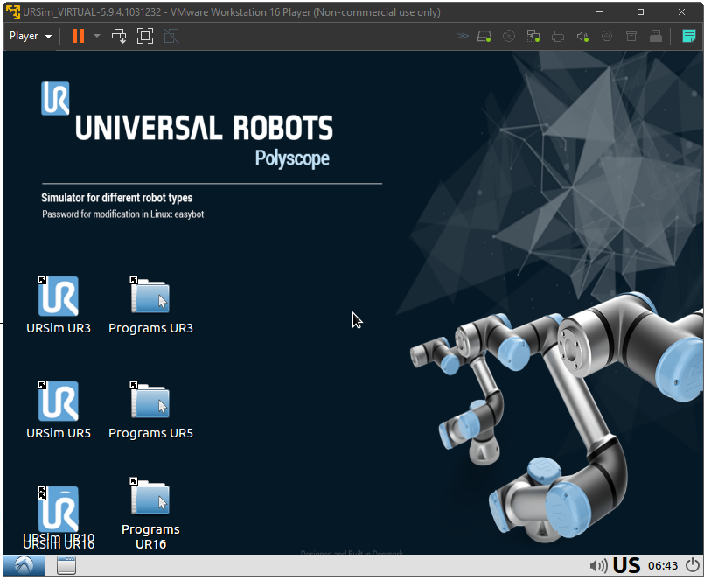This screenshot has height=588, width=711.
Task: Click the 'Password for modification in Linux: easybot' text
Action: [x=123, y=214]
